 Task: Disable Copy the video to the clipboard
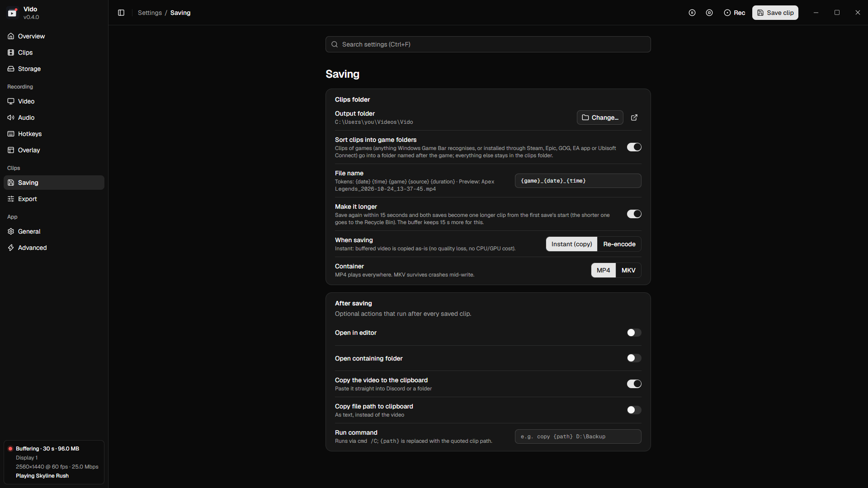(634, 384)
